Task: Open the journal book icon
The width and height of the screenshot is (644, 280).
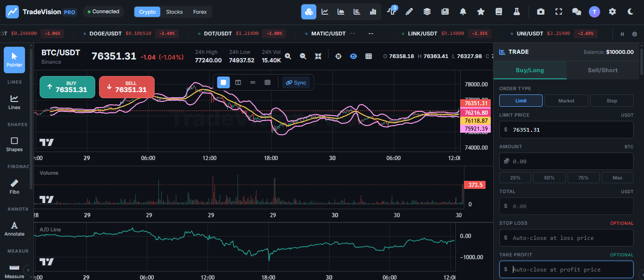Action: (x=499, y=12)
